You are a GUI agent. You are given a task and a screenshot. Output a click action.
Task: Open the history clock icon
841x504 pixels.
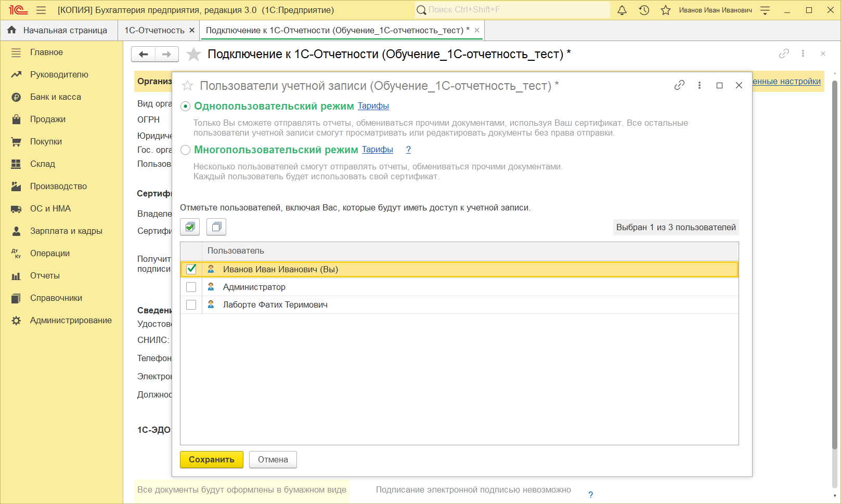click(x=644, y=10)
